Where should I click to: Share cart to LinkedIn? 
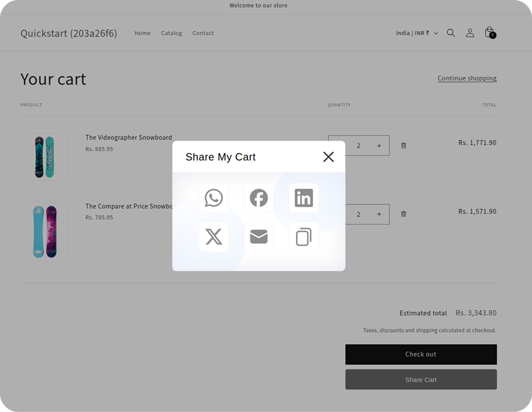click(x=303, y=198)
